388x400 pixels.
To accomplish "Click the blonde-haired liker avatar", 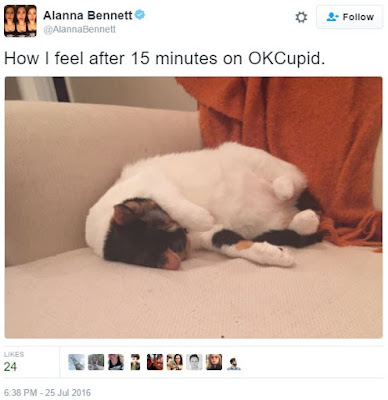I will click(x=214, y=362).
